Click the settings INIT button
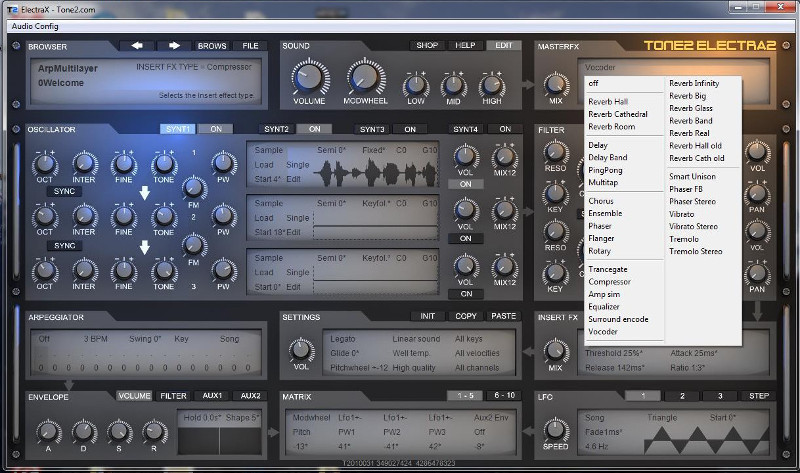 428,316
